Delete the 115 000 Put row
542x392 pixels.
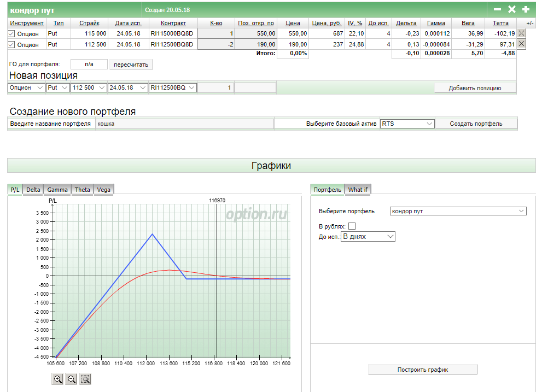(521, 33)
